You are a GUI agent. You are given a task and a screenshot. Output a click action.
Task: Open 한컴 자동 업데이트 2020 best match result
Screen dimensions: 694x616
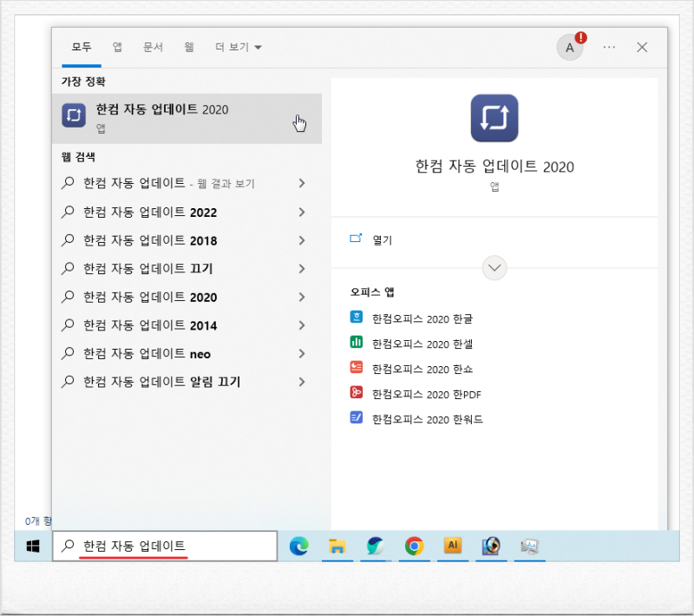(x=187, y=118)
